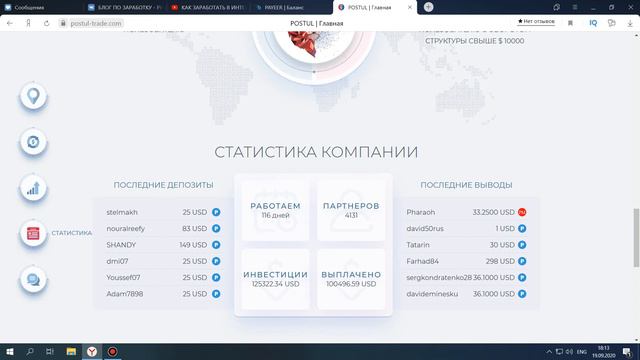Image resolution: width=640 pixels, height=360 pixels.
Task: Click Payeer icon in davideminesku withdrawal row
Action: 522,294
